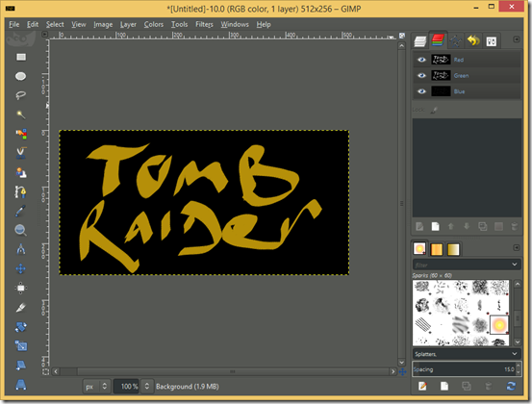Click the edit brush pencil icon

click(422, 386)
